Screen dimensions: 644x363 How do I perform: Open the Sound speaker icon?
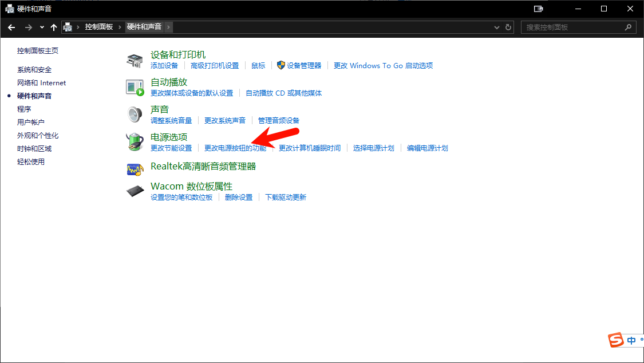click(x=135, y=115)
